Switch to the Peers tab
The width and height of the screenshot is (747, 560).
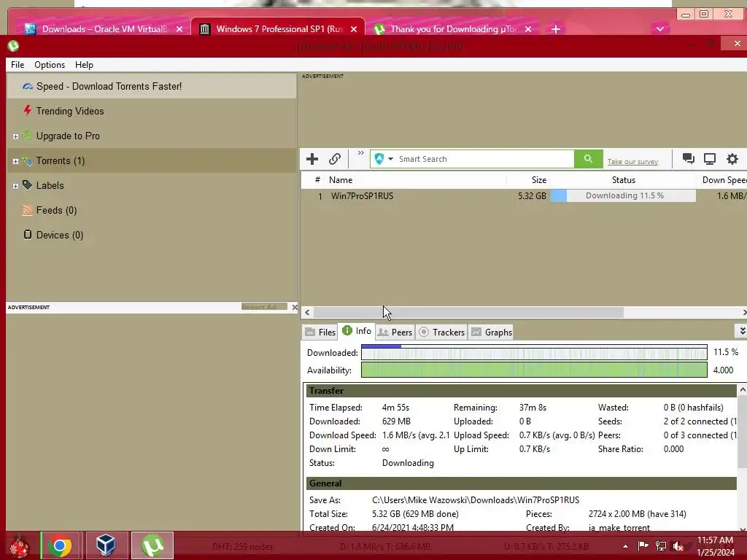395,332
